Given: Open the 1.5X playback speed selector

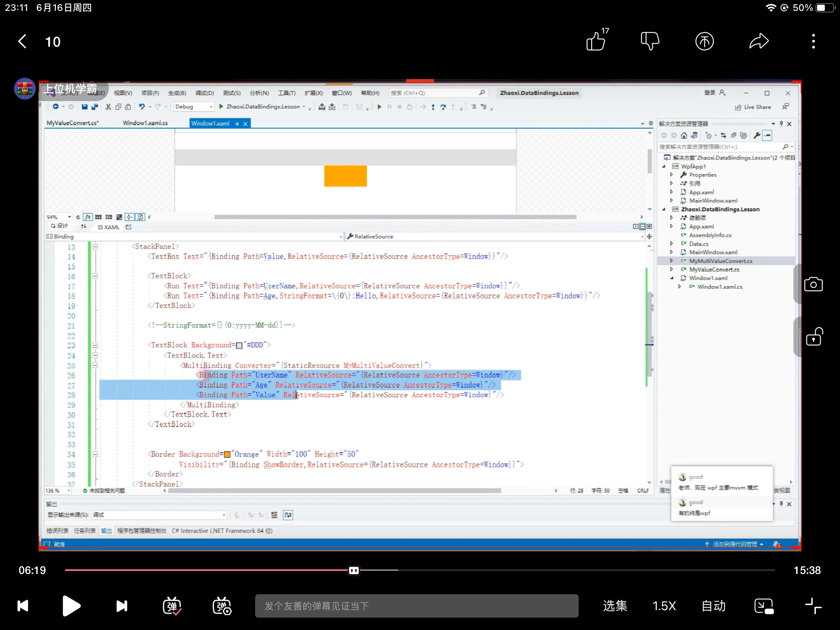Looking at the screenshot, I should [664, 606].
